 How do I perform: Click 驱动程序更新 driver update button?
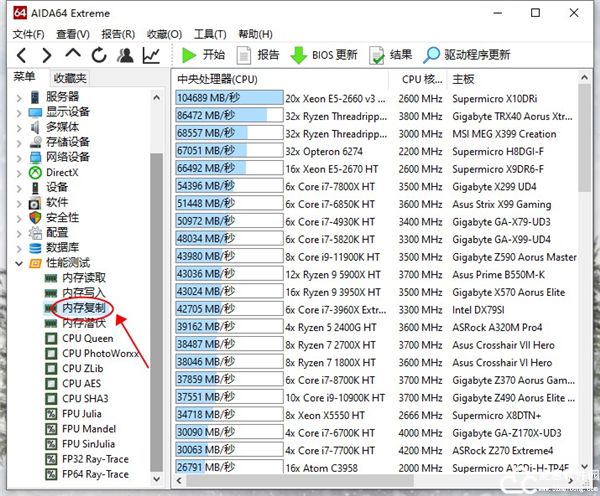tap(466, 55)
